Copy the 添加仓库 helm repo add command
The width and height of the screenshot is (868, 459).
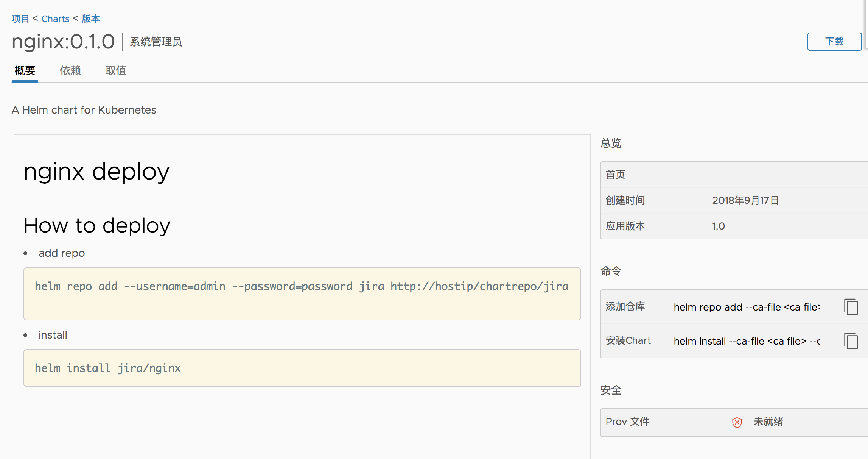(x=851, y=307)
